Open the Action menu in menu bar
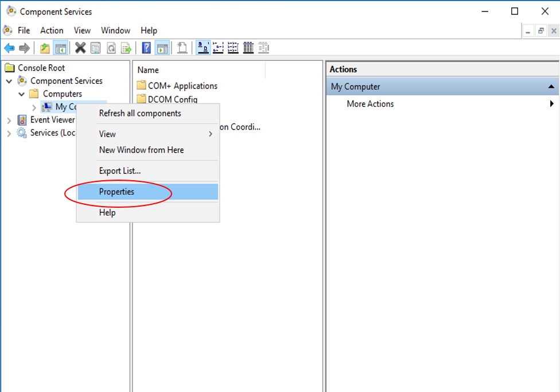Screen dimensions: 560x392 click(x=52, y=30)
